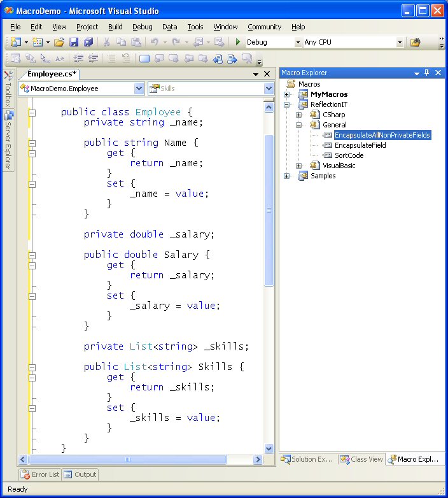
Task: Click the Paste clipboard icon
Action: point(136,42)
